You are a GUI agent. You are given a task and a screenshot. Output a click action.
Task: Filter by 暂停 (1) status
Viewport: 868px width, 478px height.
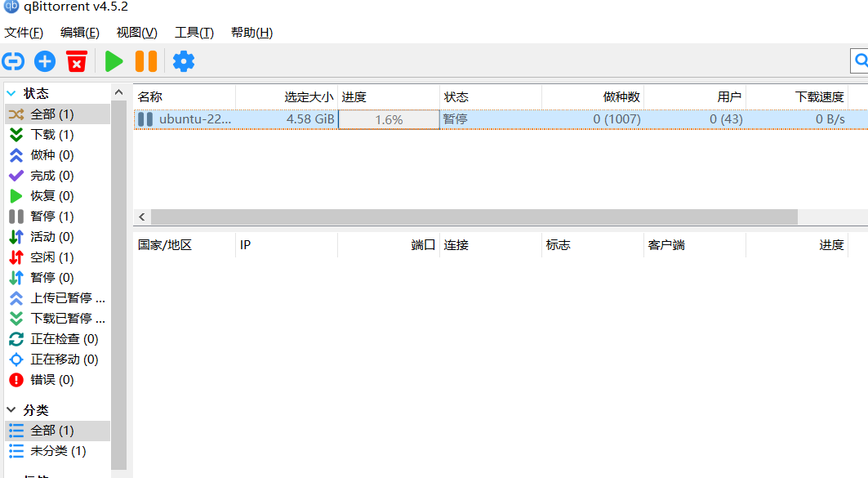58,216
